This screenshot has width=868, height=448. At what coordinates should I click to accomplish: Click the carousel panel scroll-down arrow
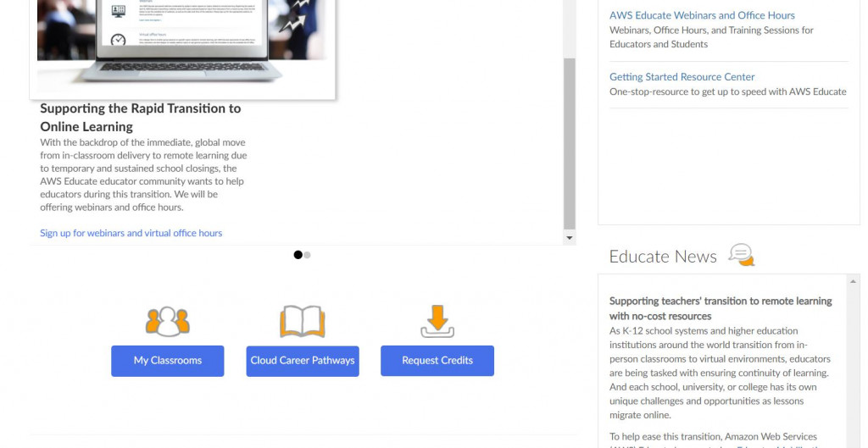(570, 238)
